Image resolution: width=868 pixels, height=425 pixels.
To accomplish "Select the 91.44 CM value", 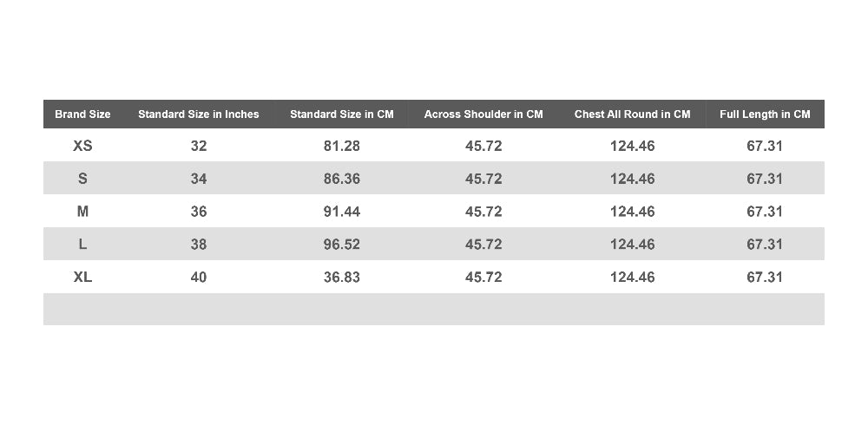I will (x=341, y=212).
